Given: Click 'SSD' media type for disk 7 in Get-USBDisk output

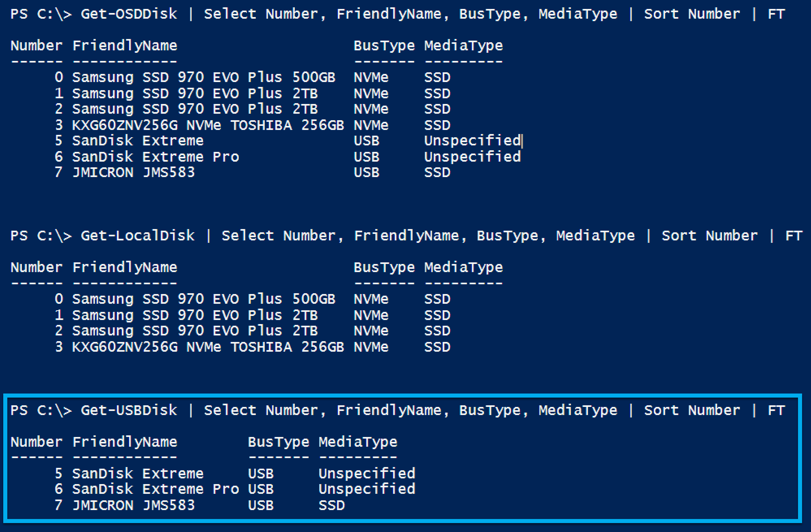Looking at the screenshot, I should 332,505.
